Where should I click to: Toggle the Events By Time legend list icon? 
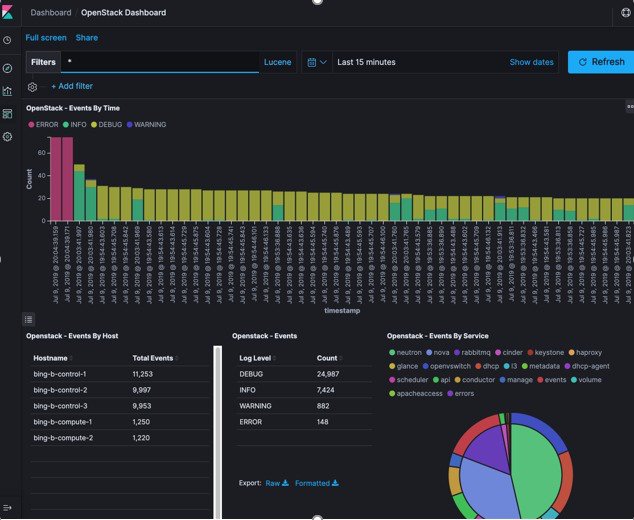point(28,319)
